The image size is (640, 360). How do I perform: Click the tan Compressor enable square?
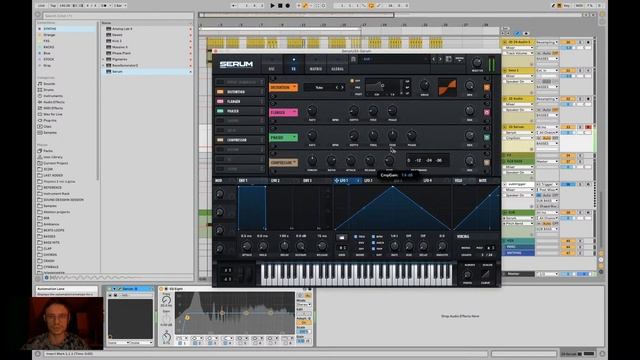(487, 162)
